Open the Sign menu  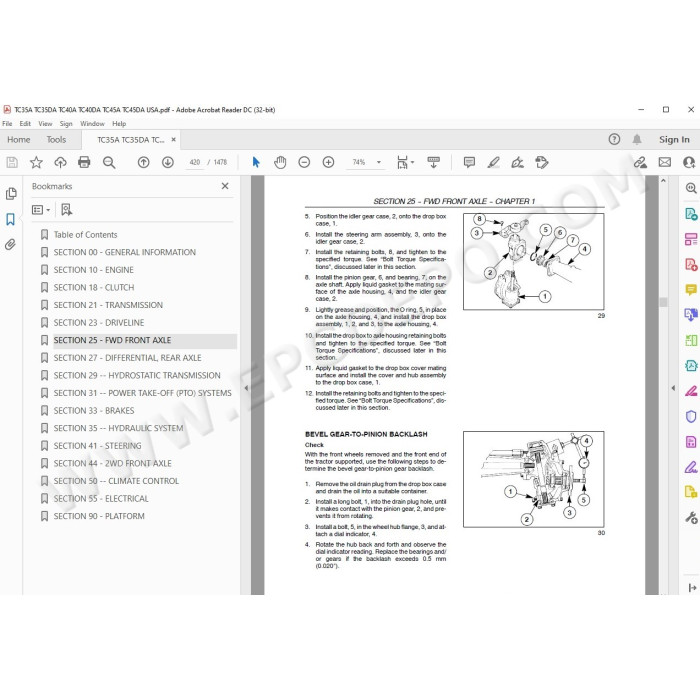click(66, 124)
